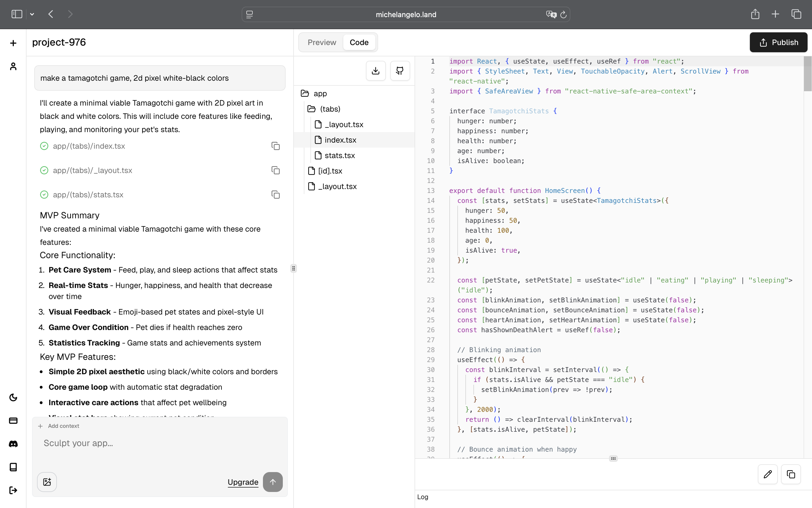The image size is (812, 508).
Task: Send the prompt with the arrow button
Action: tap(273, 482)
